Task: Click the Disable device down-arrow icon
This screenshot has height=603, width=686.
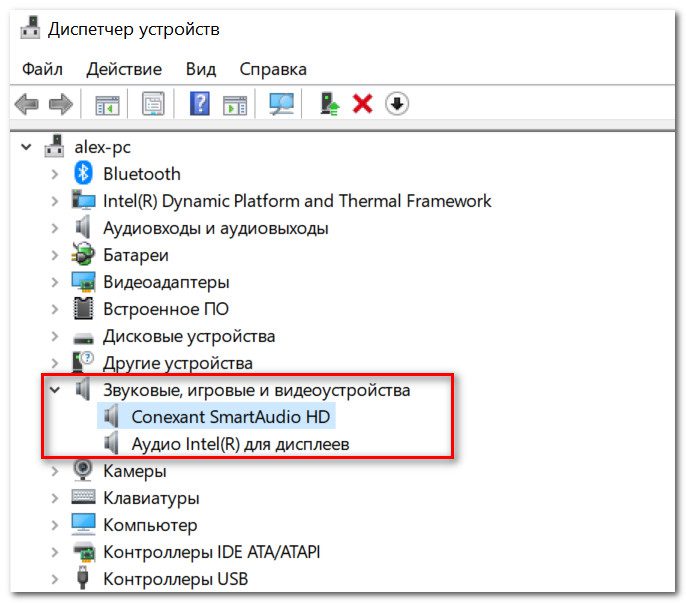Action: click(x=397, y=104)
